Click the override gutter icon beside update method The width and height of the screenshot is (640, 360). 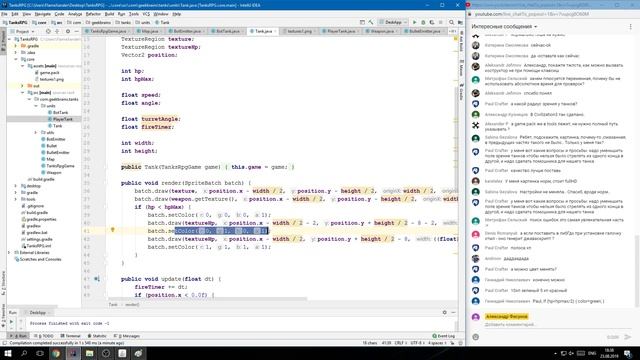tap(97, 279)
